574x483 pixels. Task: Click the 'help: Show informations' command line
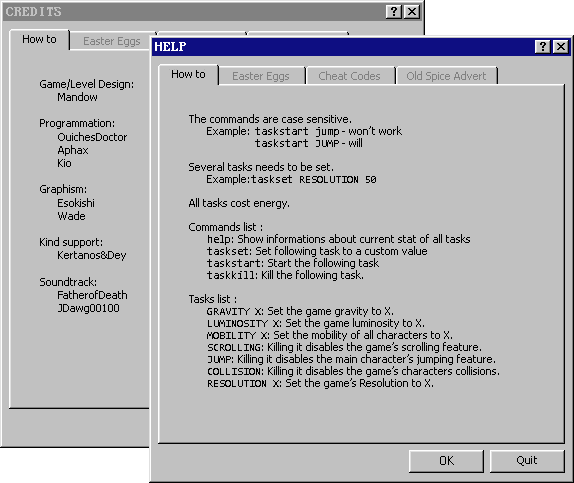pyautogui.click(x=339, y=239)
